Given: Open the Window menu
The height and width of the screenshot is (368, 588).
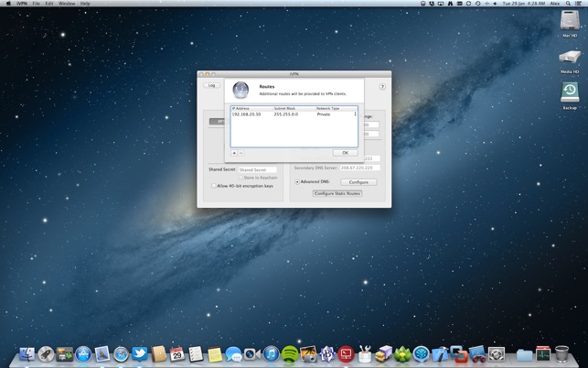Looking at the screenshot, I should (66, 4).
